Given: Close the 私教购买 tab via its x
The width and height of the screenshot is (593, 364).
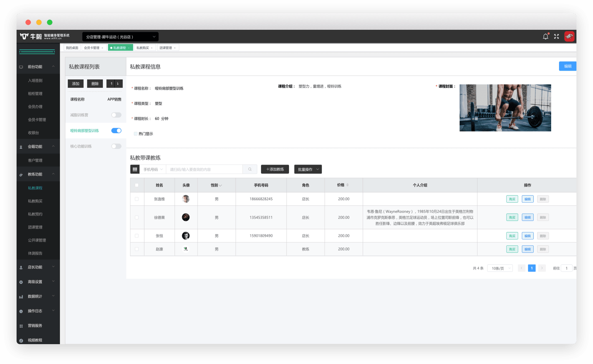Looking at the screenshot, I should (x=152, y=48).
